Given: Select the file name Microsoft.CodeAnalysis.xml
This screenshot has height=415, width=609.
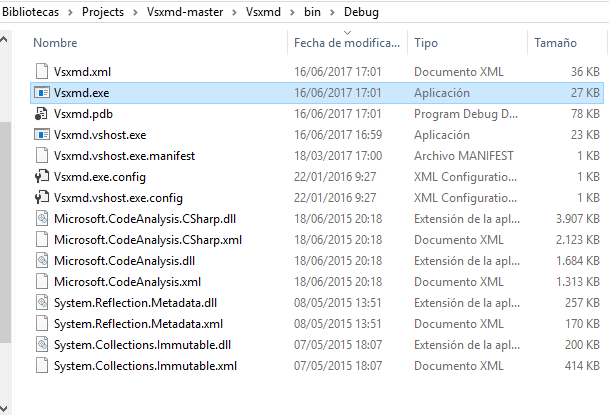Looking at the screenshot, I should coord(127,281).
